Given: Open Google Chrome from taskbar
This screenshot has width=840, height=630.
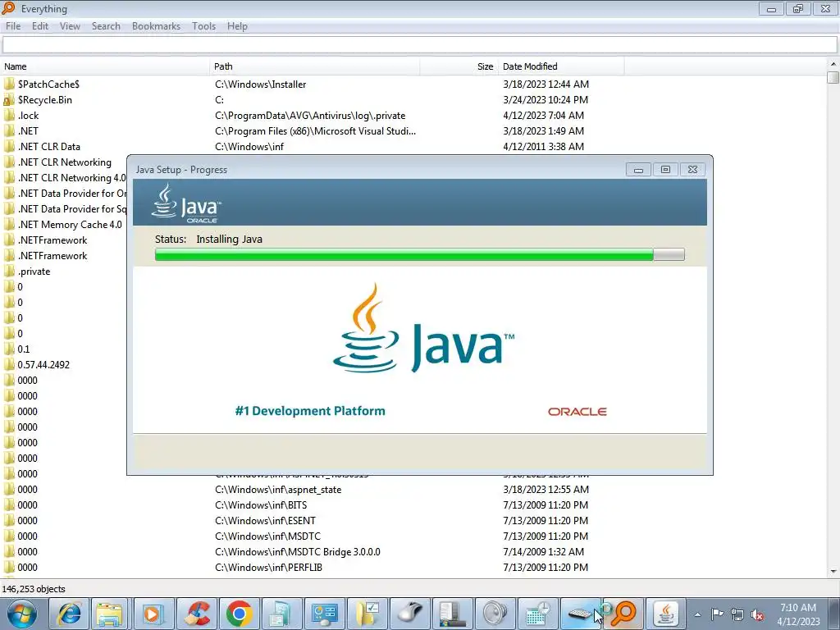Looking at the screenshot, I should click(239, 614).
